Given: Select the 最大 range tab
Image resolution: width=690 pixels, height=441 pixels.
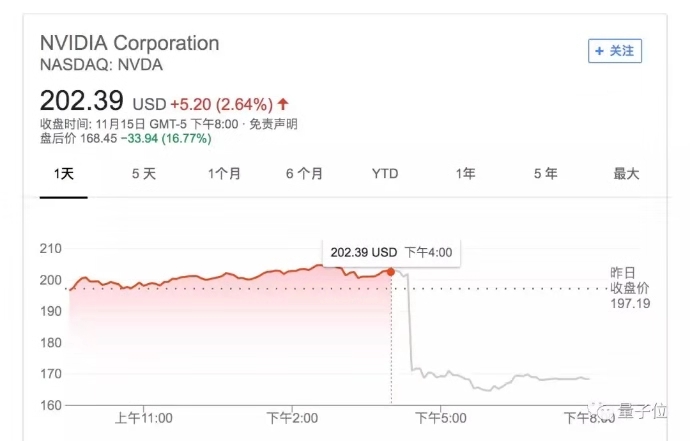Looking at the screenshot, I should tap(626, 173).
